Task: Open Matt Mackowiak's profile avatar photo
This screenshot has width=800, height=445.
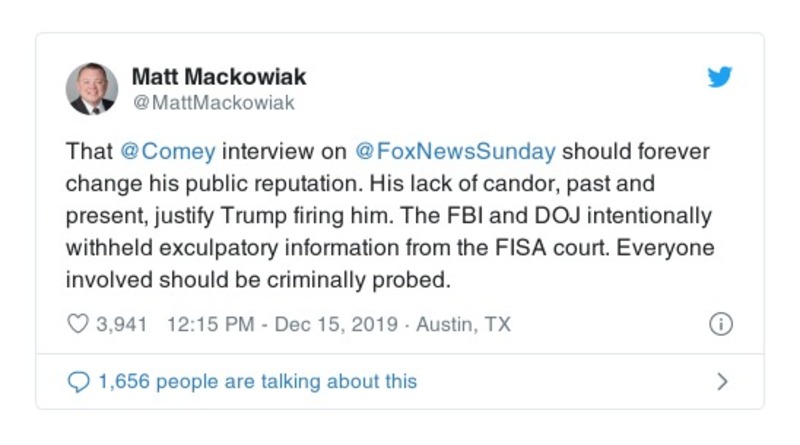Action: [92, 89]
